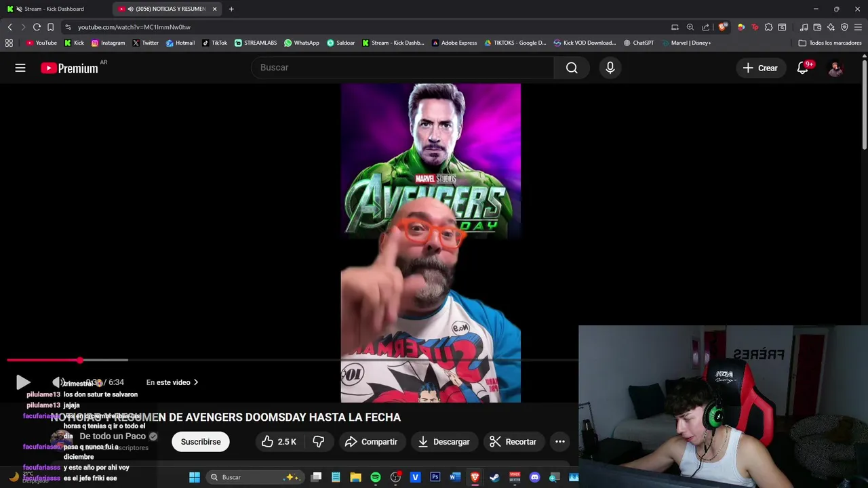Open Brave VPN shield icon

pyautogui.click(x=844, y=27)
